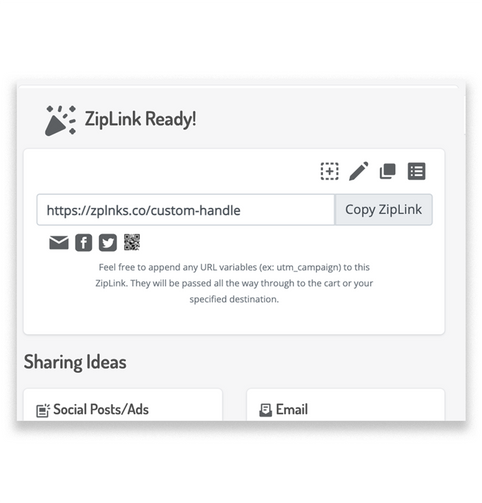Image resolution: width=482 pixels, height=503 pixels.
Task: Click the URL variables help text
Action: (234, 283)
